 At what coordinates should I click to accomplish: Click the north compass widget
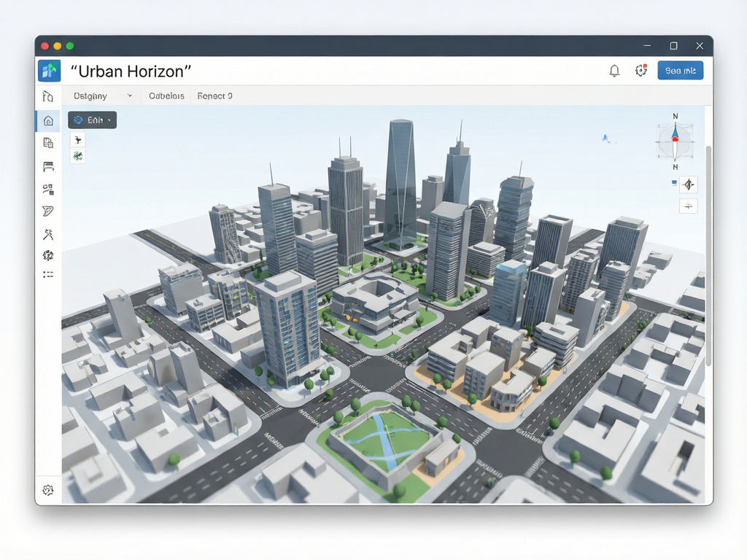point(675,141)
